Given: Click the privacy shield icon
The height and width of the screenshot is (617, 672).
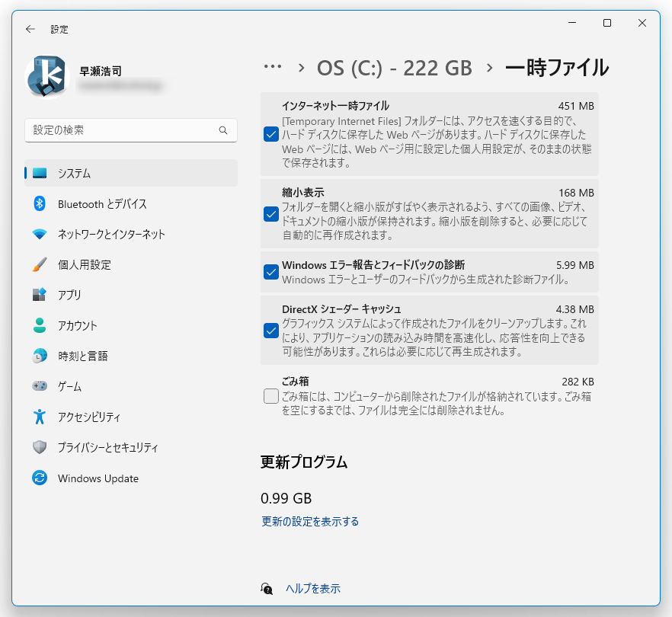Looking at the screenshot, I should (x=40, y=447).
